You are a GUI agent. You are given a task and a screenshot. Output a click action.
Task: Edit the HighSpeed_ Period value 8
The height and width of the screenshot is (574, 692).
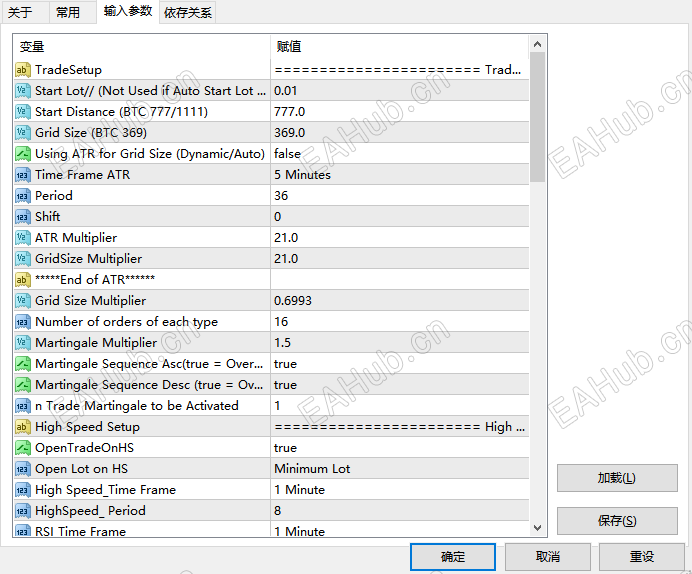pyautogui.click(x=400, y=511)
